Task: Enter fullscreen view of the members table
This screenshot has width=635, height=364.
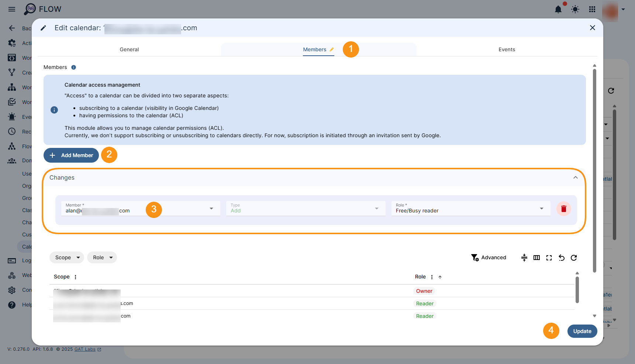Action: point(549,257)
